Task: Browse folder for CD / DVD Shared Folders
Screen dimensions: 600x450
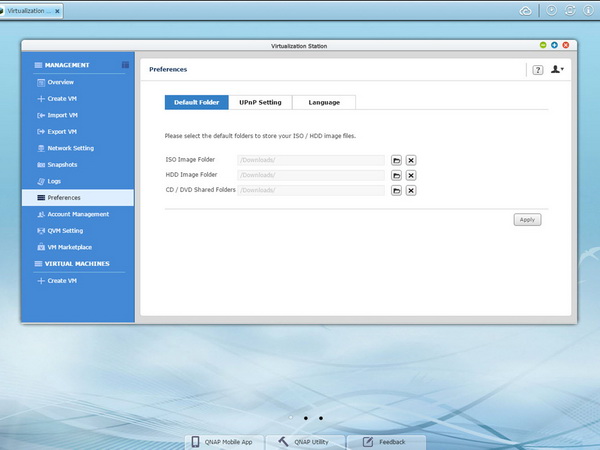Action: (396, 191)
